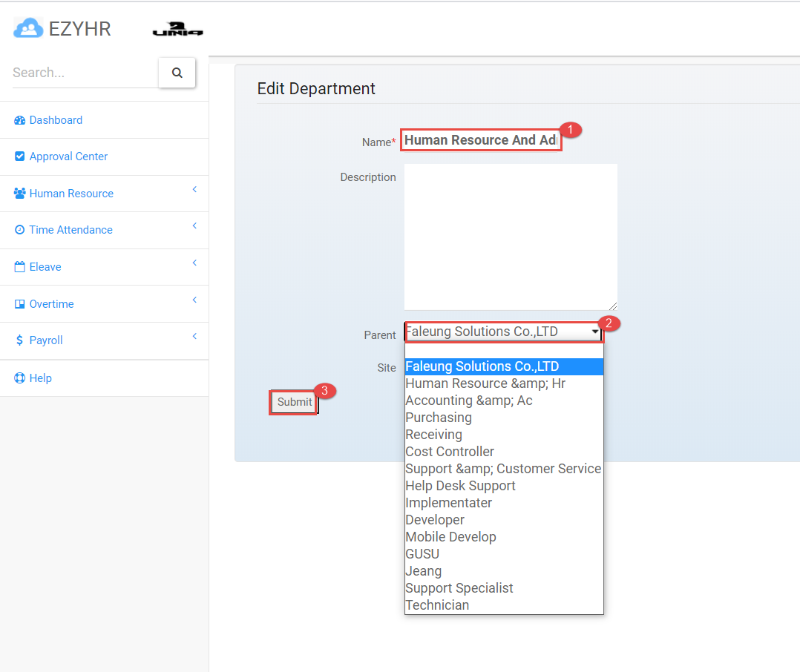Click the Payroll dollar sign icon
The height and width of the screenshot is (672, 800).
[x=20, y=340]
